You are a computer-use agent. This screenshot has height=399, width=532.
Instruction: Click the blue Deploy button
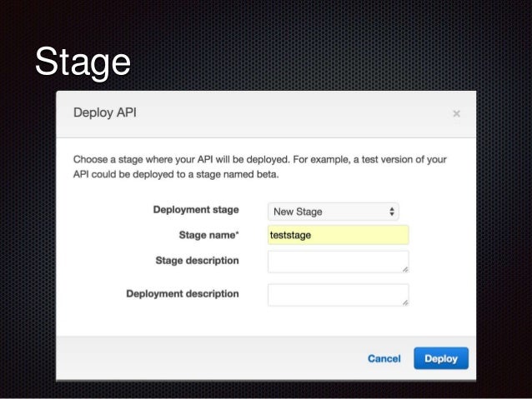(x=441, y=358)
